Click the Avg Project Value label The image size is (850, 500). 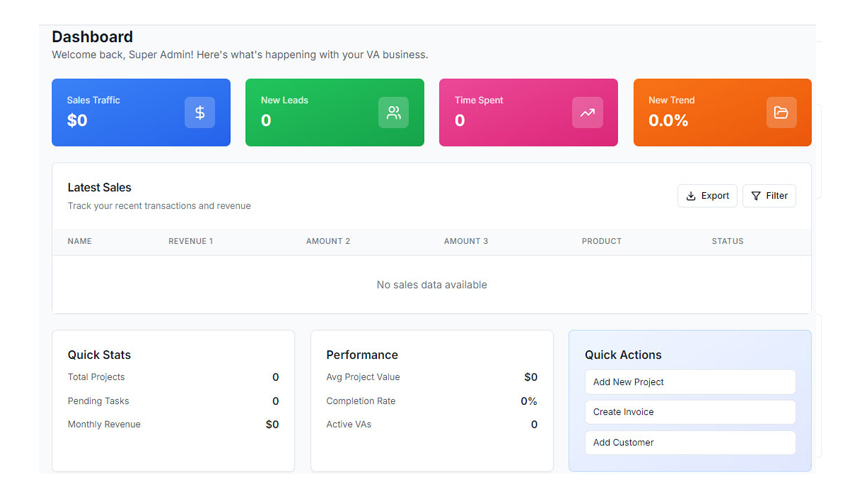pyautogui.click(x=363, y=377)
